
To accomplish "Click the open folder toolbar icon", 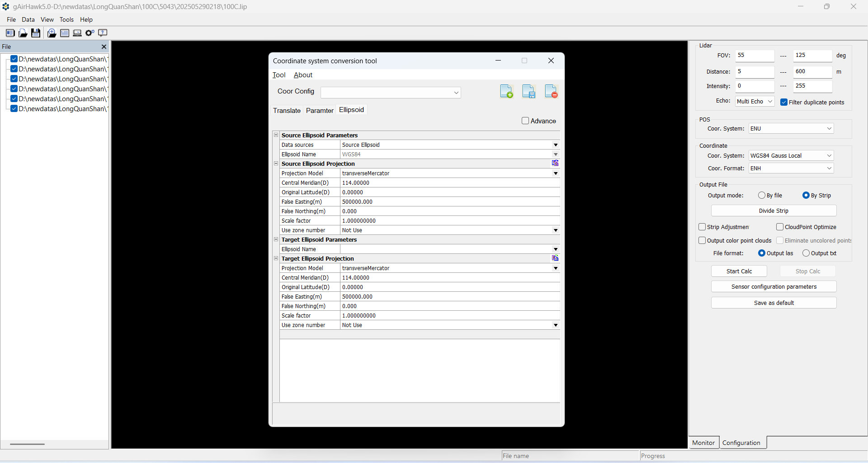I will [x=23, y=33].
